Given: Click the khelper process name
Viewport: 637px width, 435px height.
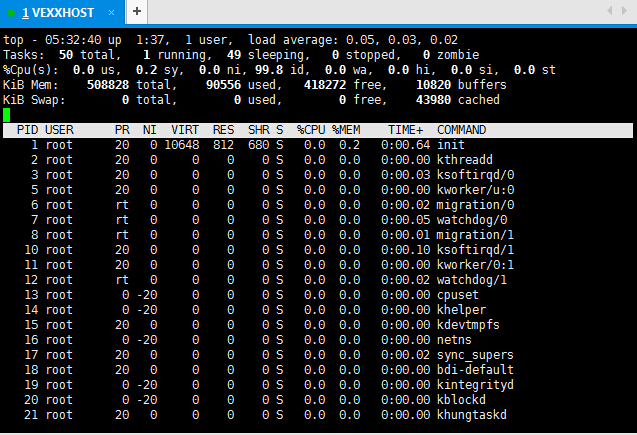Looking at the screenshot, I should tap(462, 310).
